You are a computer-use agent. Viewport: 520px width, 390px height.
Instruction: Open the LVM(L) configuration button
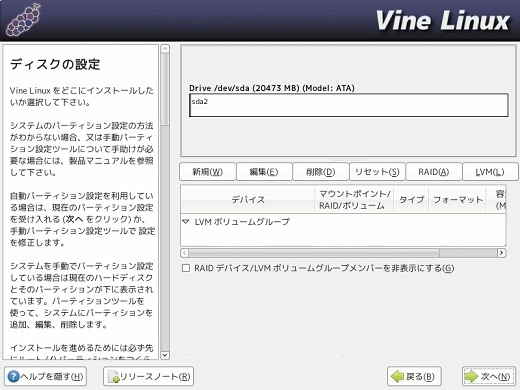pos(490,172)
